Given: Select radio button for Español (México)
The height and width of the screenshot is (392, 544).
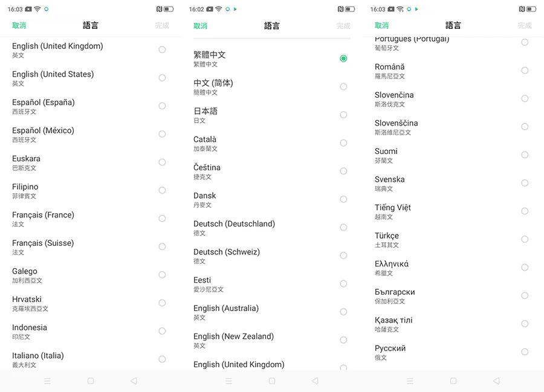Looking at the screenshot, I should 162,134.
